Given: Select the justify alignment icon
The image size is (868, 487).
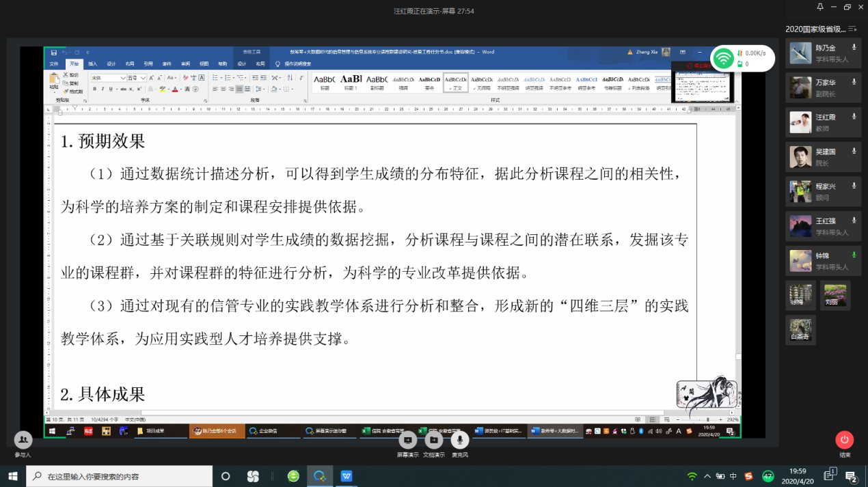Looking at the screenshot, I should click(241, 89).
